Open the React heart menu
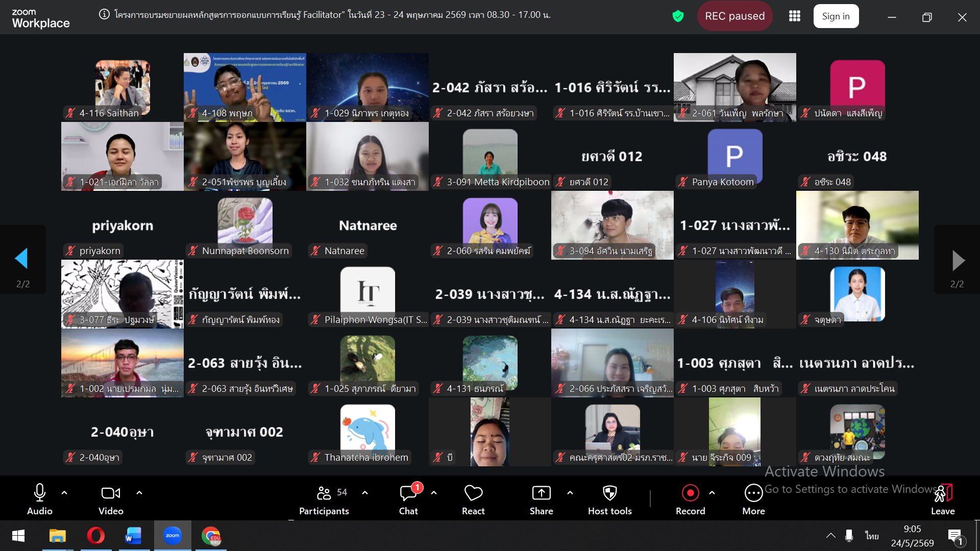Image resolution: width=980 pixels, height=551 pixels. 473,499
